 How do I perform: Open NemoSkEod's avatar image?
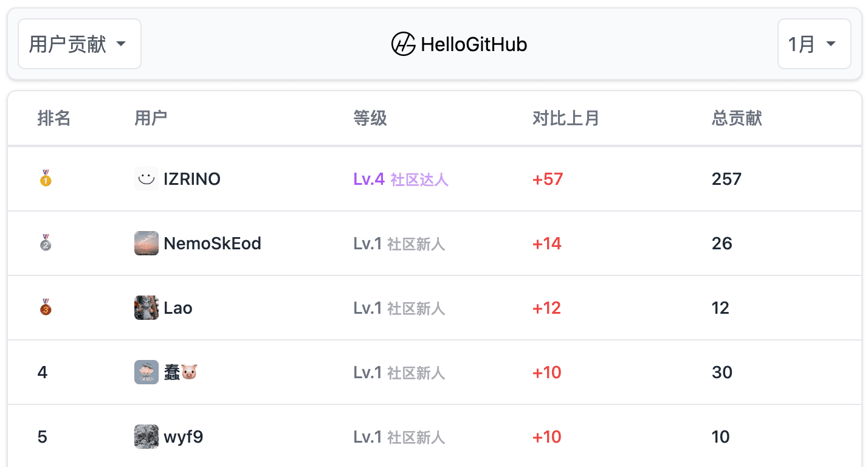[146, 243]
